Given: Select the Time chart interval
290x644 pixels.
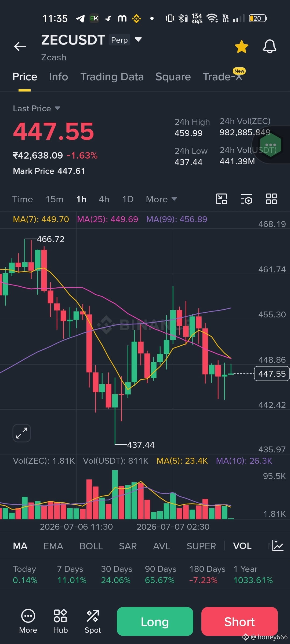Looking at the screenshot, I should click(x=23, y=199).
